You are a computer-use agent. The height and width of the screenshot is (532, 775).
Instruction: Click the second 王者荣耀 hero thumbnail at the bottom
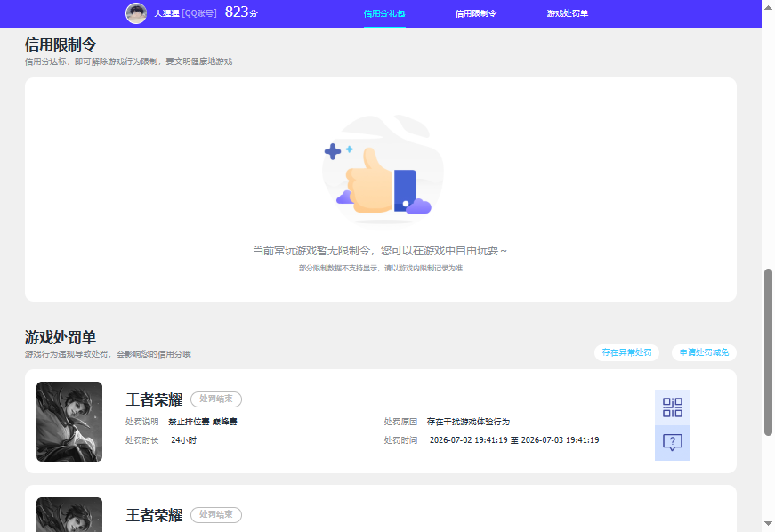69,515
